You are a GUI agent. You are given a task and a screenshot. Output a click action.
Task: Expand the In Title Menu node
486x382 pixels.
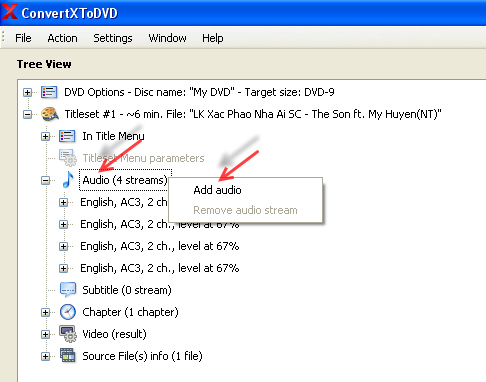click(45, 136)
